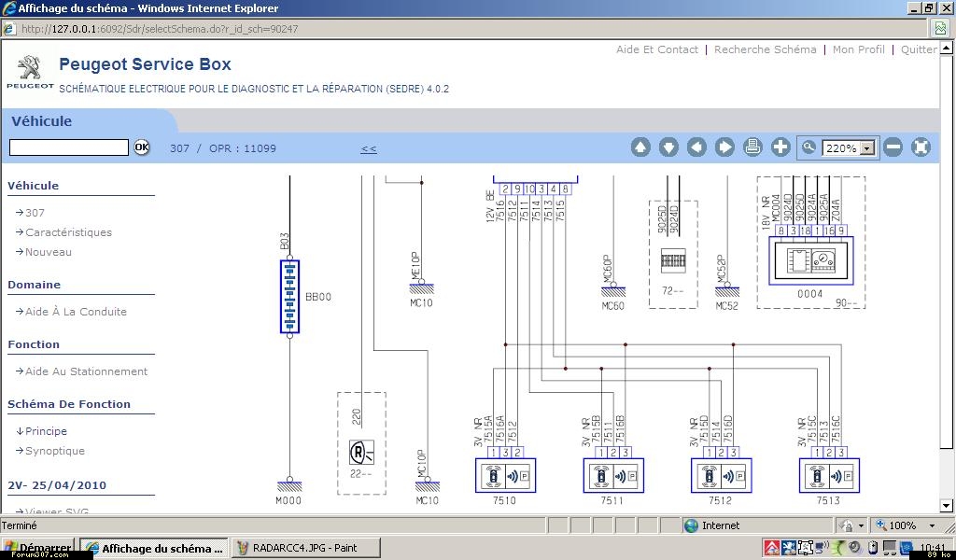Pan the schematic up with the arrow button
Viewport: 956px width, 560px height.
click(640, 147)
